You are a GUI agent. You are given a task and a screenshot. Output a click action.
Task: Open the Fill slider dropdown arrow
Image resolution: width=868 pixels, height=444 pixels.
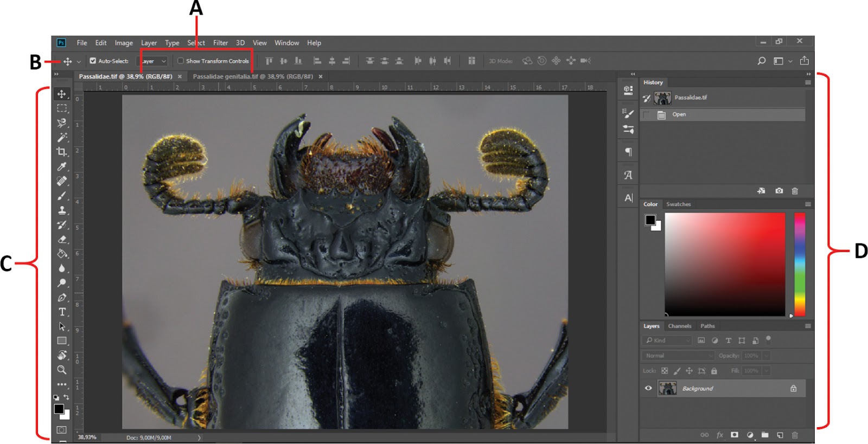point(766,371)
